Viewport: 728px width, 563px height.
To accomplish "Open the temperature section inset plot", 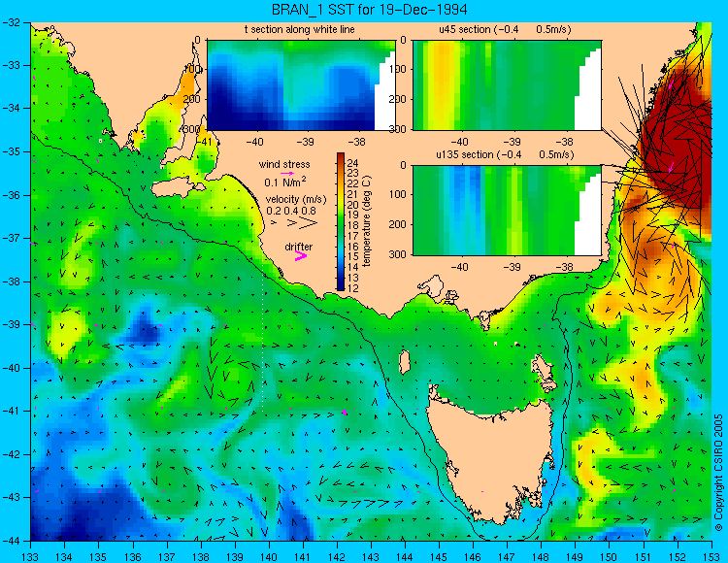I will pos(301,85).
